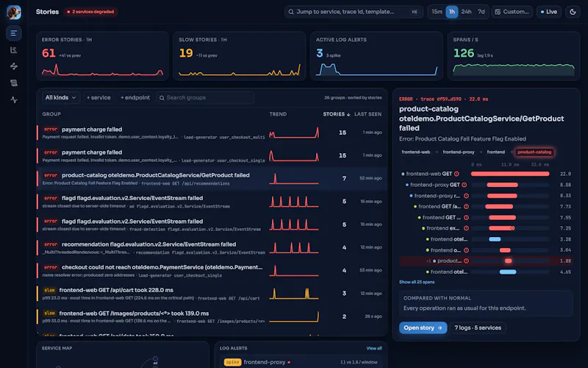Click trend sparkline of first payment charge row
588x368 pixels.
pos(294,132)
